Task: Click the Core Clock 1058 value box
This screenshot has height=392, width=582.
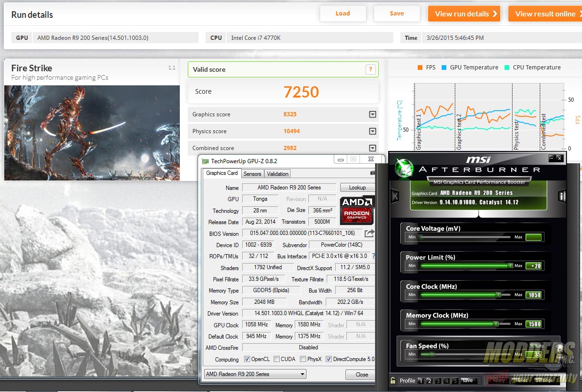Action: pyautogui.click(x=534, y=295)
